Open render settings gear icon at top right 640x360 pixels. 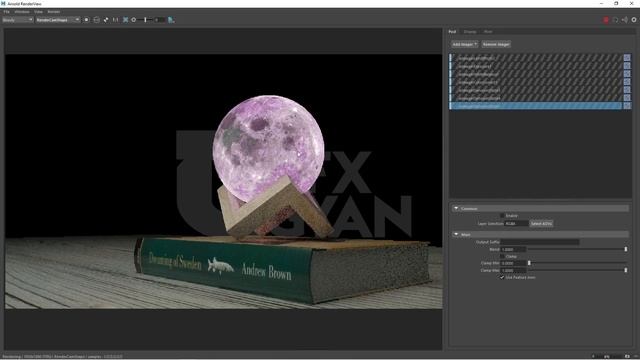click(634, 20)
